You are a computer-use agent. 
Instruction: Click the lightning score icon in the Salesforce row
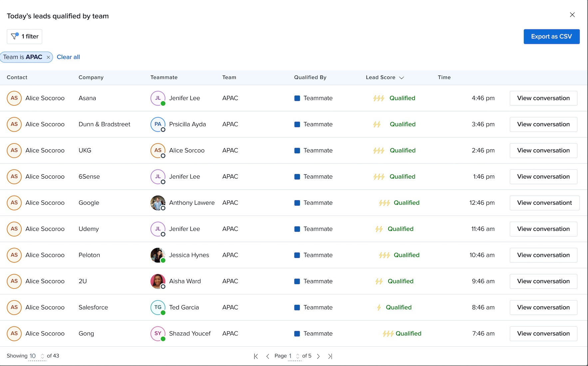click(379, 307)
